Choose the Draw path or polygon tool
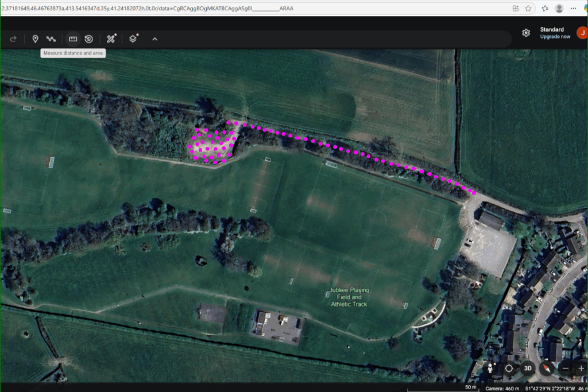588x392 pixels. [51, 38]
